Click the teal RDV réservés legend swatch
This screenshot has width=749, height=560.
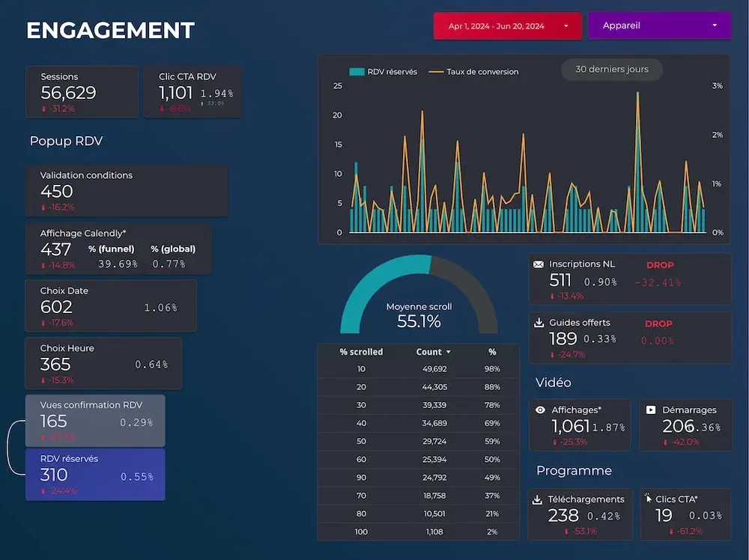coord(357,72)
